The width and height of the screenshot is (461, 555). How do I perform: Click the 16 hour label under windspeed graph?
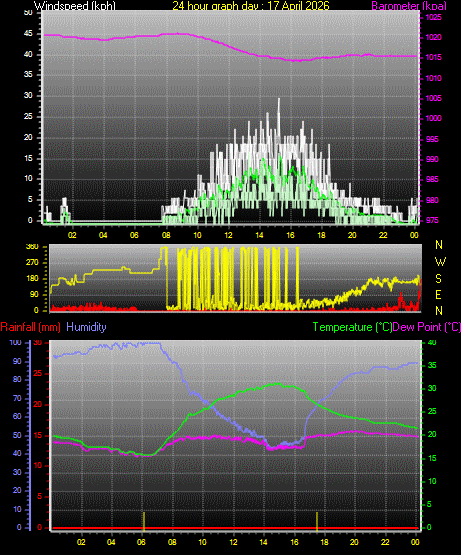click(290, 235)
